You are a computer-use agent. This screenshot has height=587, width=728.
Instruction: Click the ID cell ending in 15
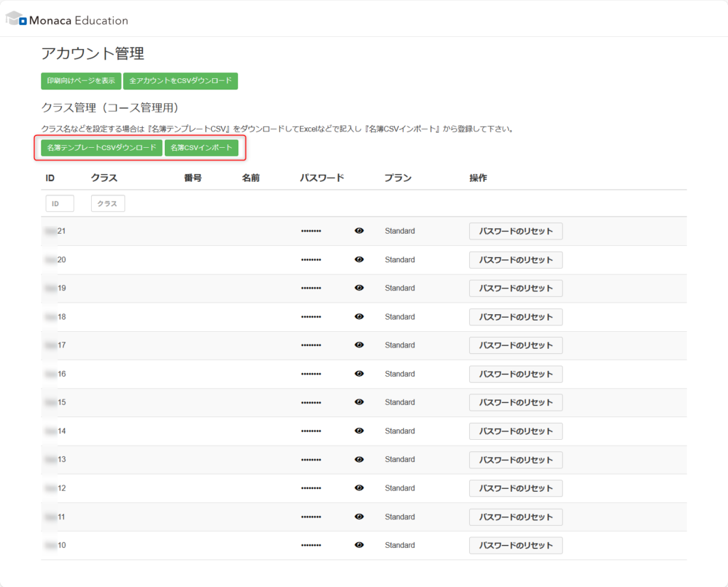pos(55,402)
